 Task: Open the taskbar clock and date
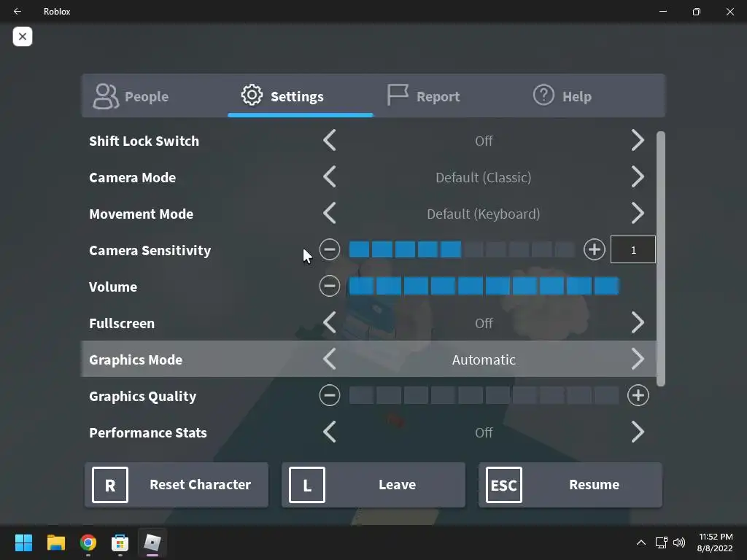click(715, 542)
